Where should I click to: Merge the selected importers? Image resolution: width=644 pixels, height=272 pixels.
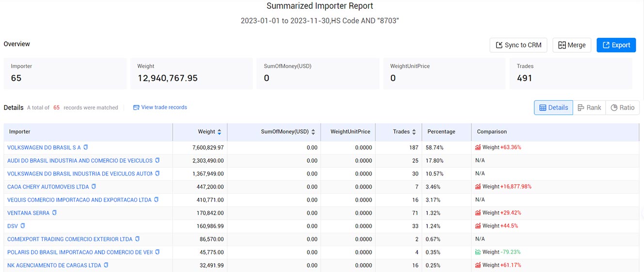click(572, 45)
